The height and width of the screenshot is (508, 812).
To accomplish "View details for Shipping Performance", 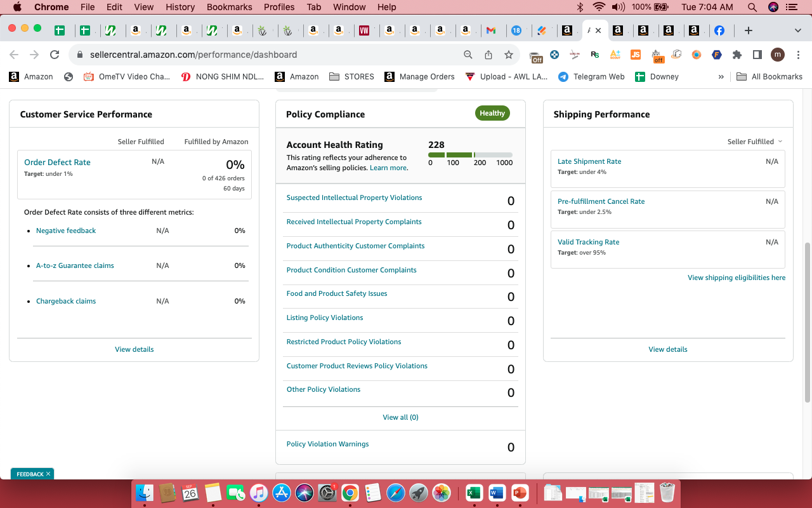I will 668,349.
